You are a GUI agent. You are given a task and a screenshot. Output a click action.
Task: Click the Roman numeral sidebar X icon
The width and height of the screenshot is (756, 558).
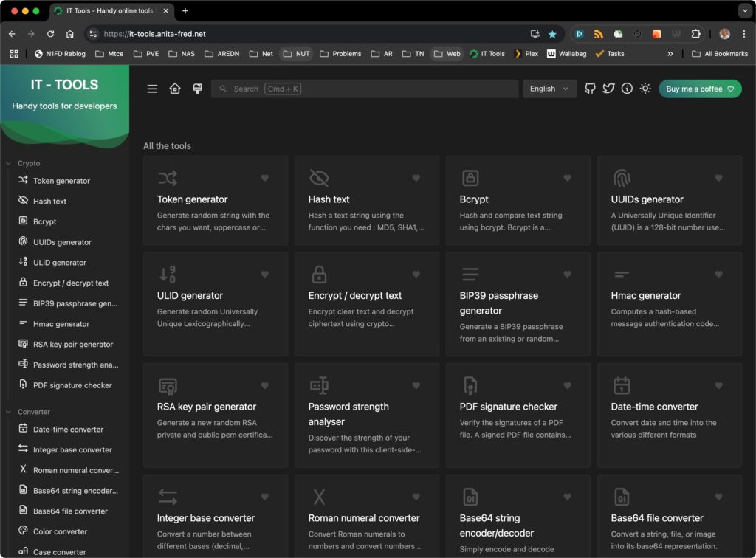[23, 469]
